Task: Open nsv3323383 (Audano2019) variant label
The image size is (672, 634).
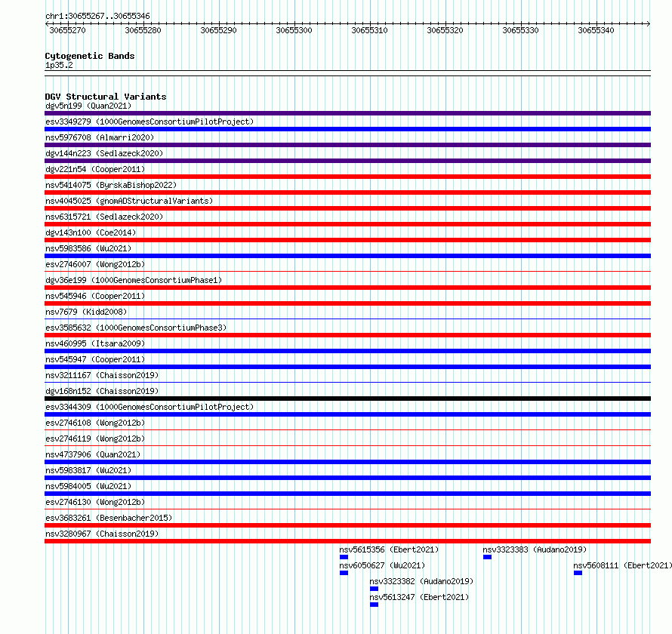Action: coord(535,549)
